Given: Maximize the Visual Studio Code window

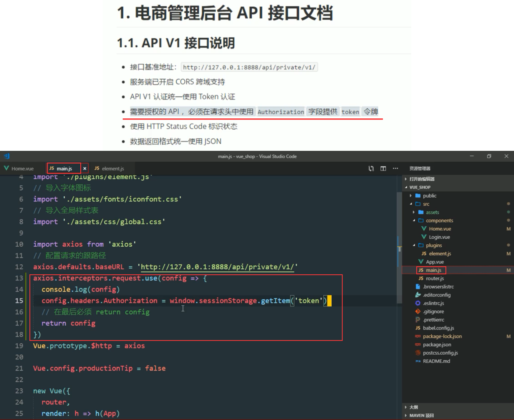Looking at the screenshot, I should point(489,156).
